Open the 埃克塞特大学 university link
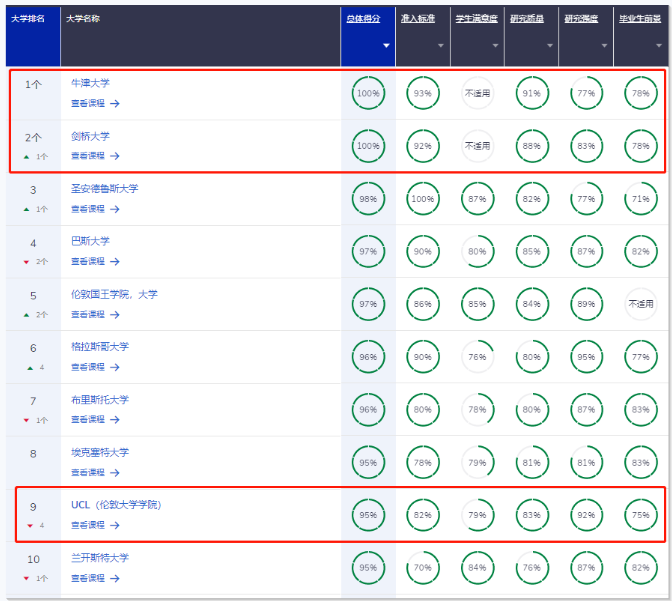 point(100,453)
